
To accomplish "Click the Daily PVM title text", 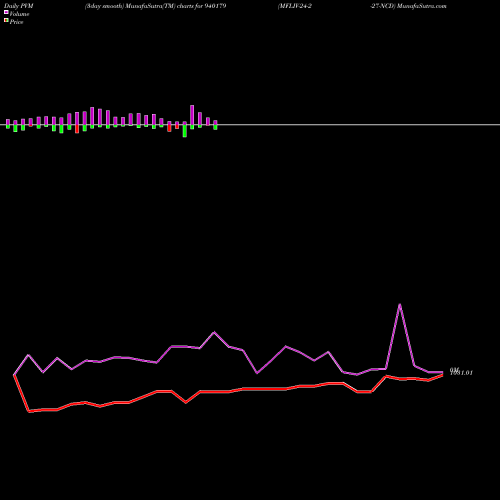I will [x=19, y=6].
